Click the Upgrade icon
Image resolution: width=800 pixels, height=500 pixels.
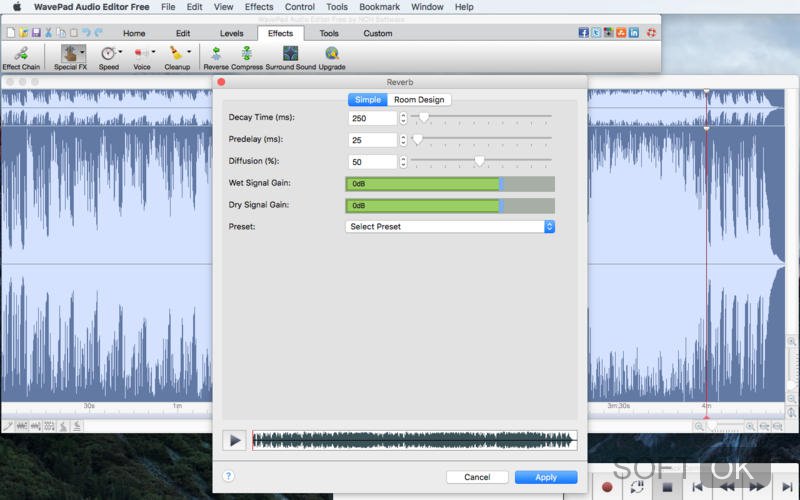click(332, 53)
